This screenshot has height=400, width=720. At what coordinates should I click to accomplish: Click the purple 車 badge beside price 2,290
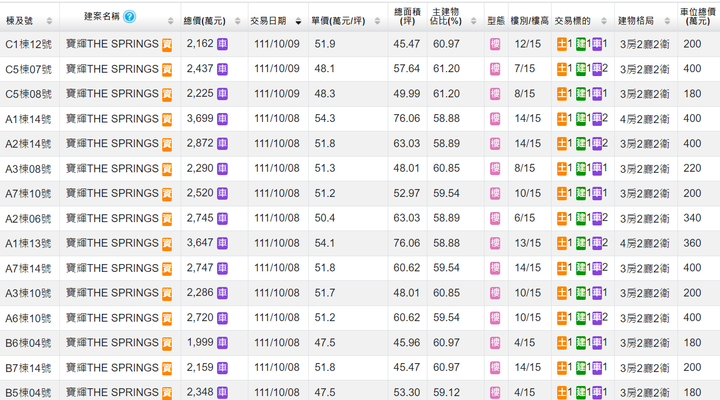[x=222, y=169]
